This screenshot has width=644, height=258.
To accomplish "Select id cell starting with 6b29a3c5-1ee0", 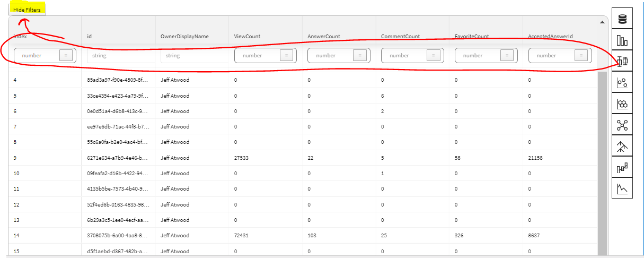I will coord(118,220).
